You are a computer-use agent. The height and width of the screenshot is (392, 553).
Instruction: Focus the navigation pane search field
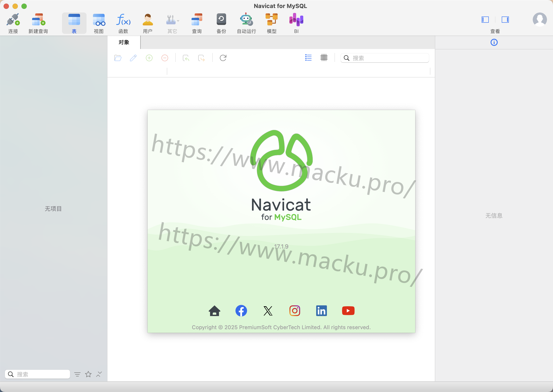coord(37,374)
